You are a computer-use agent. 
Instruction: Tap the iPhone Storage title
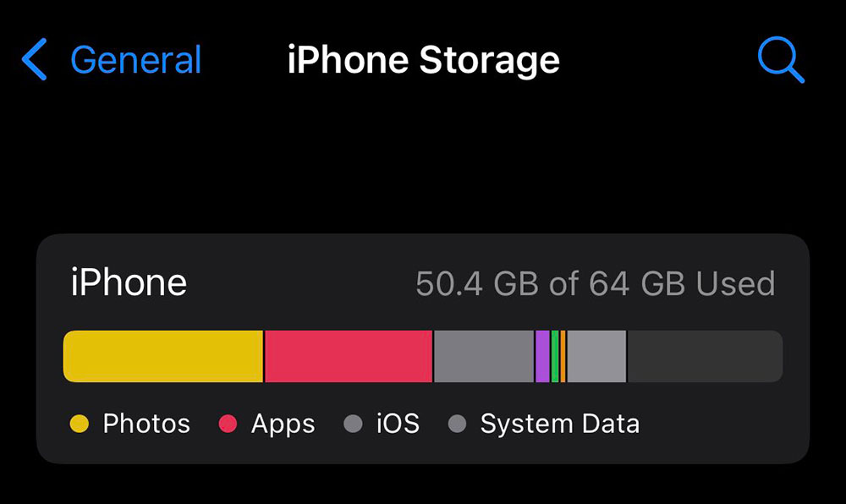[x=424, y=60]
